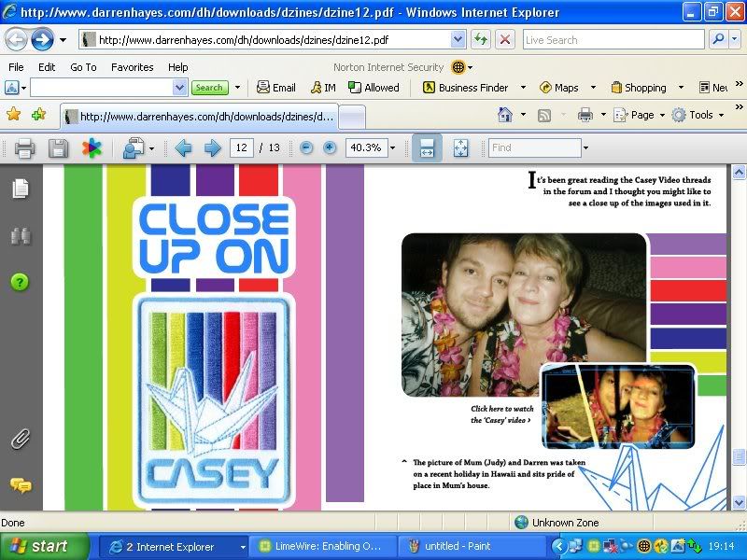Image resolution: width=747 pixels, height=560 pixels.
Task: Open the Comments panel in sidebar
Action: 20,484
